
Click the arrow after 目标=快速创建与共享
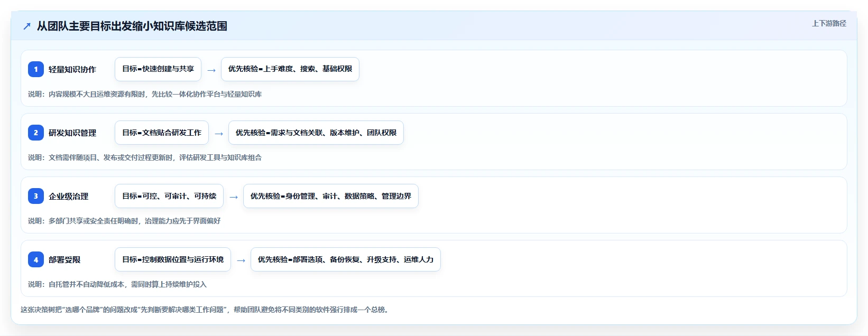point(211,70)
